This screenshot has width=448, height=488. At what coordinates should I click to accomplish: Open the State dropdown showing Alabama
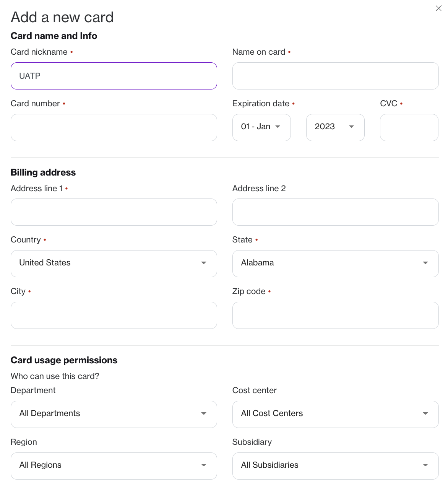[x=335, y=264]
